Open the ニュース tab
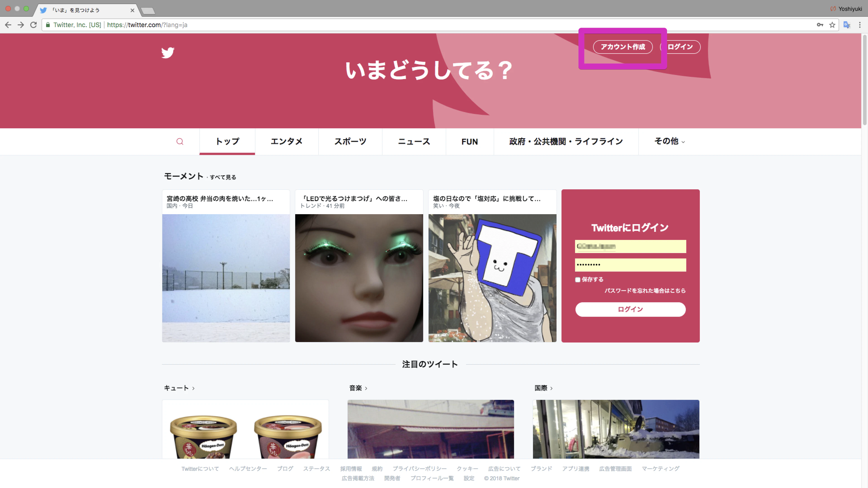 click(x=414, y=141)
